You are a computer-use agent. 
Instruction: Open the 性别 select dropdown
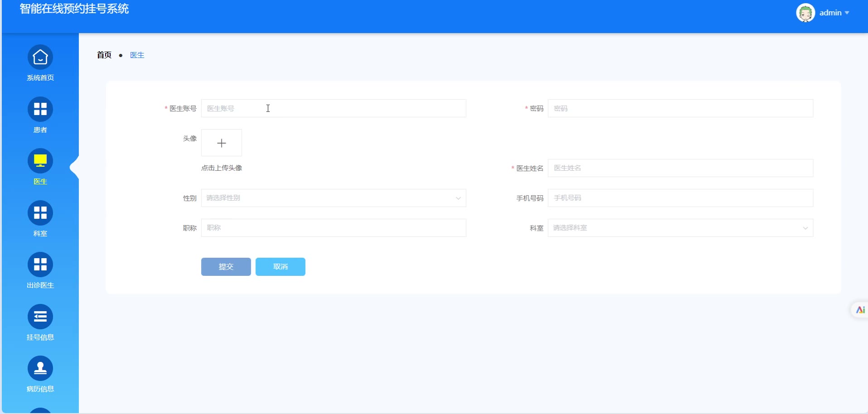(333, 198)
